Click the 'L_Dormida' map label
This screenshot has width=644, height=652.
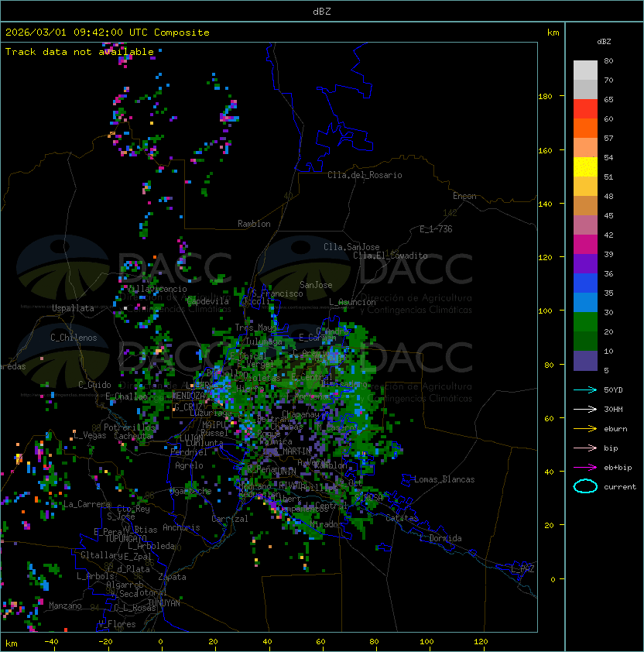(440, 538)
